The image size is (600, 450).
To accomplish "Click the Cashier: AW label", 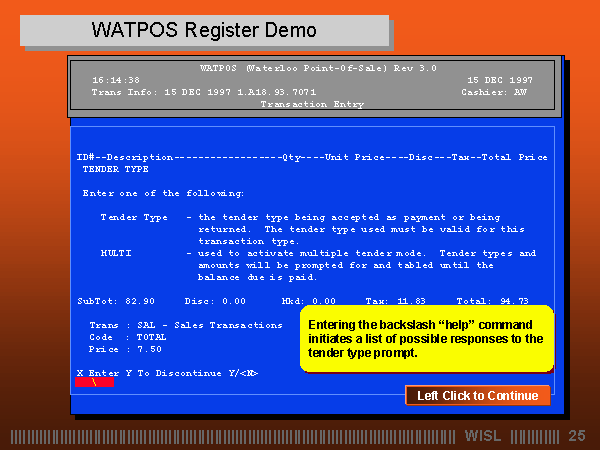I will coord(494,91).
